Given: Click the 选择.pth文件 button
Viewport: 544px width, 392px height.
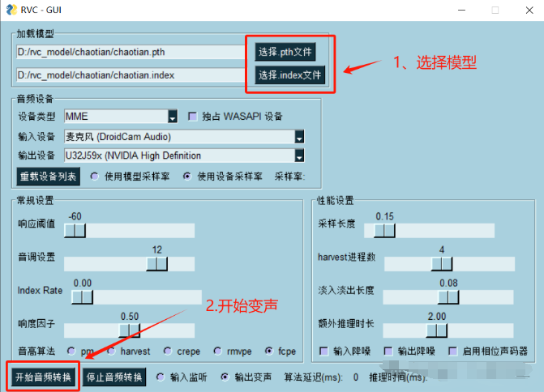Looking at the screenshot, I should (x=285, y=52).
